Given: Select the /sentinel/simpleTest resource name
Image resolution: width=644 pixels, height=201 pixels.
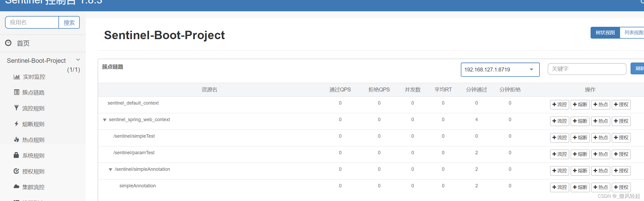Looking at the screenshot, I should click(x=134, y=136).
